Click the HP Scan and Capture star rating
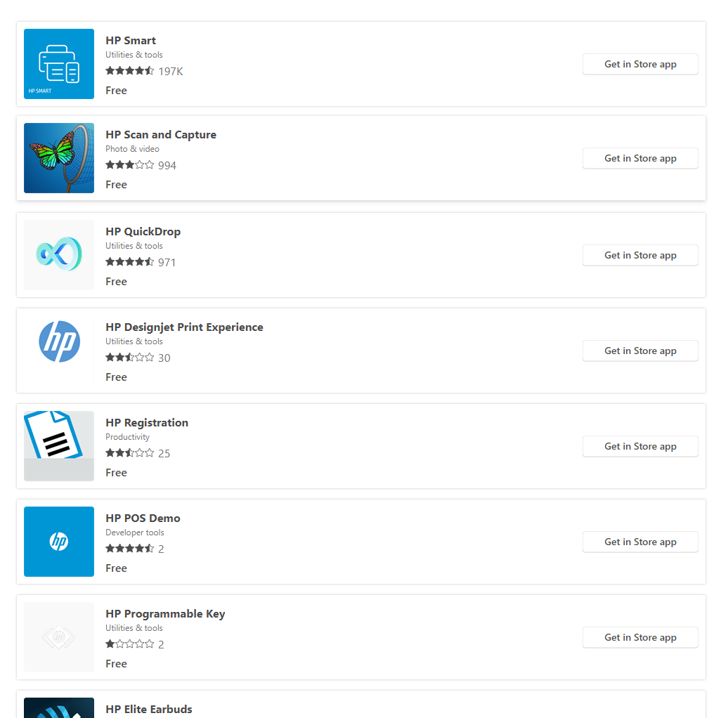The image size is (728, 718). (129, 165)
